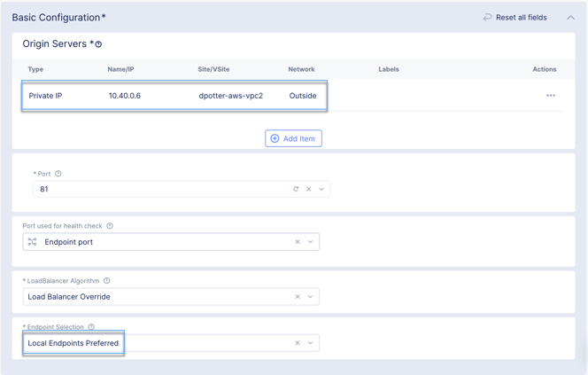Clear the Endpoint port selection
This screenshot has height=375, width=588.
point(298,242)
